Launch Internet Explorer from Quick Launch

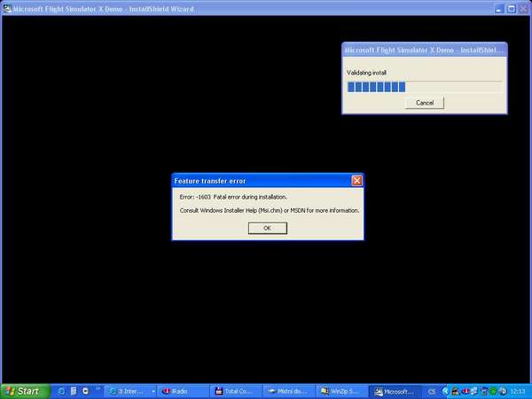tap(61, 391)
